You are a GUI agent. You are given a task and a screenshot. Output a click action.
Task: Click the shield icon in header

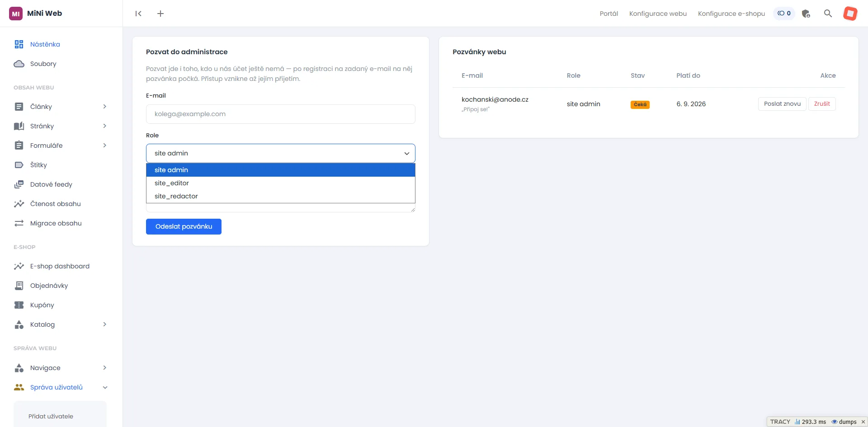(x=806, y=14)
